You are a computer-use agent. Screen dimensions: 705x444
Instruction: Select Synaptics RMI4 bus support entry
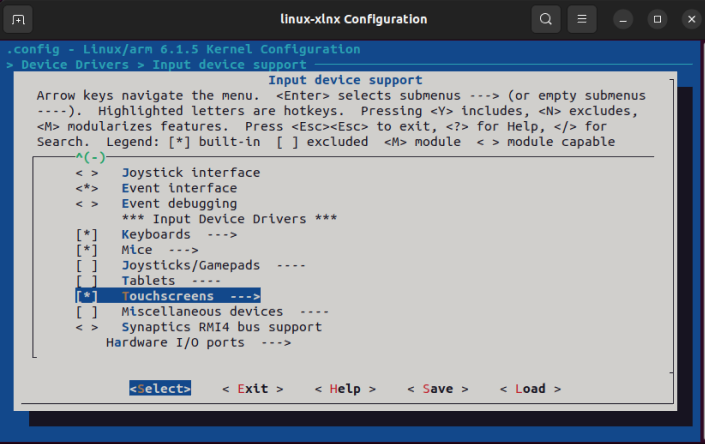tap(222, 327)
